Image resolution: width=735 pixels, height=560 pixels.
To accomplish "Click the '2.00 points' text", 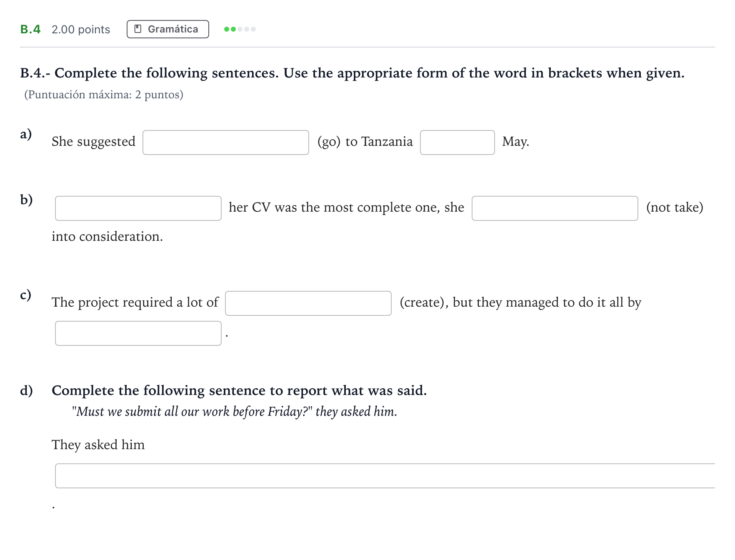I will click(81, 30).
